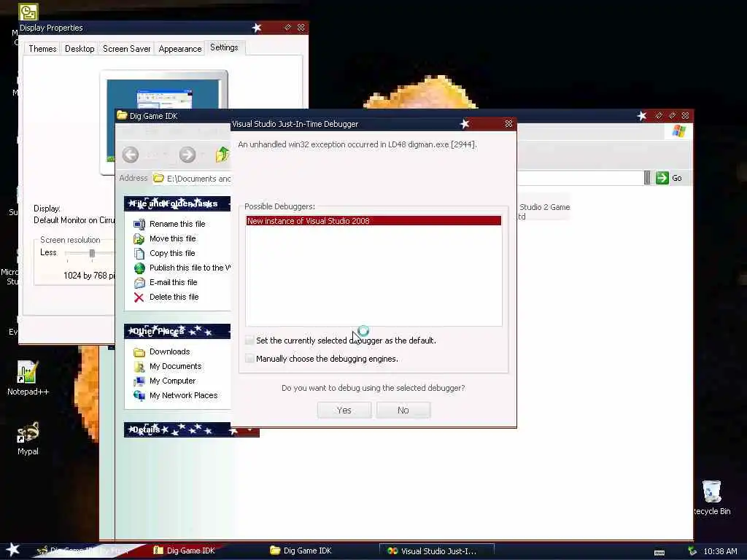Click 'Rename this file' task
The height and width of the screenshot is (560, 747).
point(177,224)
